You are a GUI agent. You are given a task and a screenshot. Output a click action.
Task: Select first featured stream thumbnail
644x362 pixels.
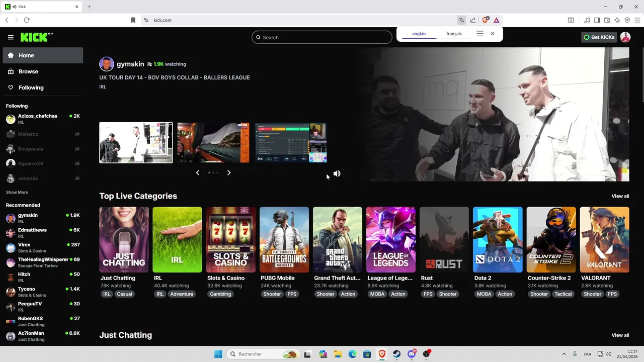tap(136, 143)
